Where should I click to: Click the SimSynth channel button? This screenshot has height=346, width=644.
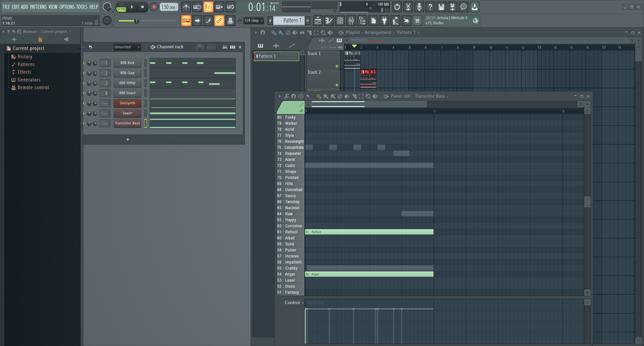click(127, 103)
